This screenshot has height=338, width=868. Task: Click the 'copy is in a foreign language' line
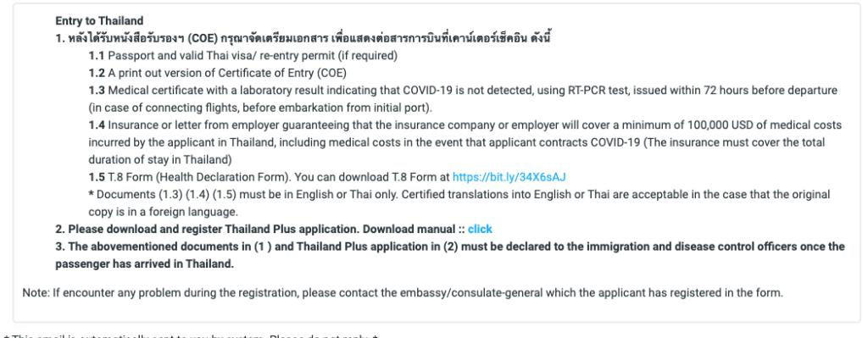point(164,212)
